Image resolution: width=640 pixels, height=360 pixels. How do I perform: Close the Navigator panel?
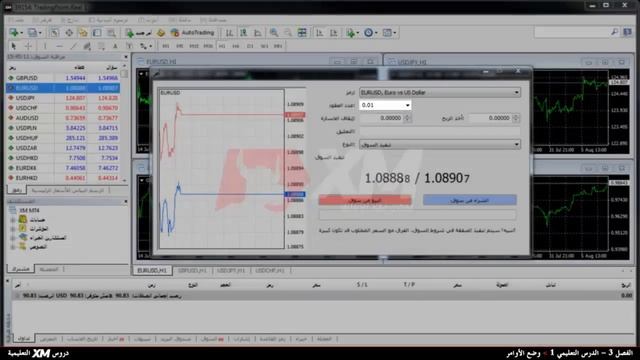point(126,202)
